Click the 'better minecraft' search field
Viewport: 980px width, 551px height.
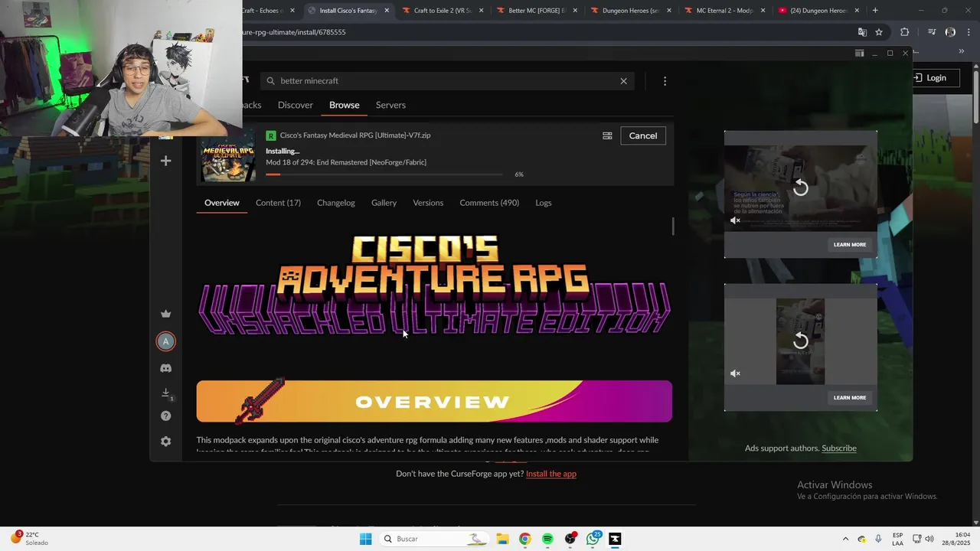point(447,81)
